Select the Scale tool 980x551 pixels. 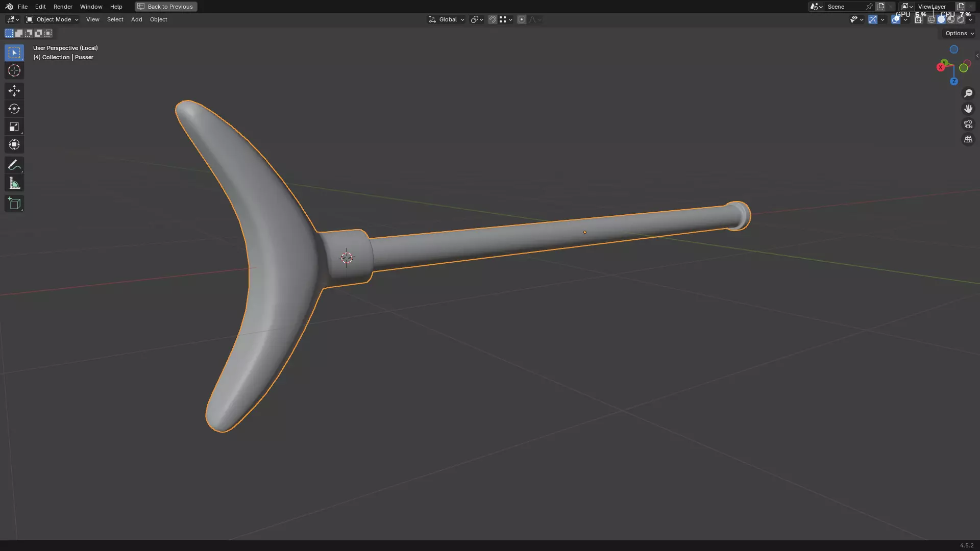point(14,127)
